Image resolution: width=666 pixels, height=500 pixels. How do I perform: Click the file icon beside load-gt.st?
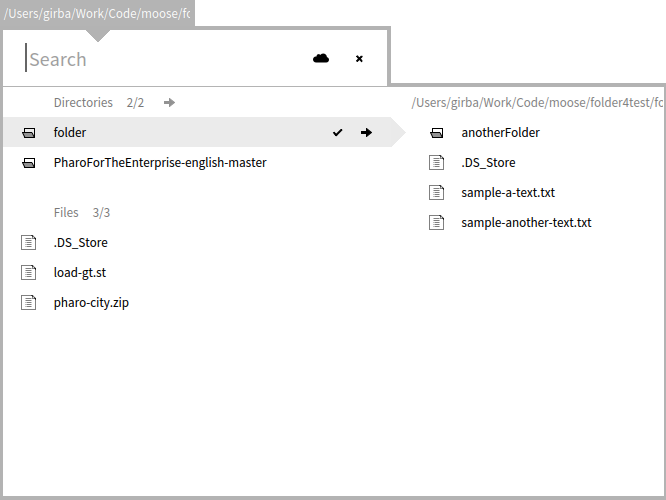pyautogui.click(x=28, y=272)
